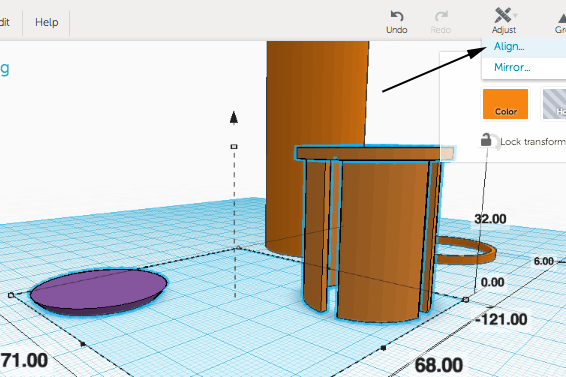
Task: Click the greyed-out Redo icon
Action: tap(441, 16)
